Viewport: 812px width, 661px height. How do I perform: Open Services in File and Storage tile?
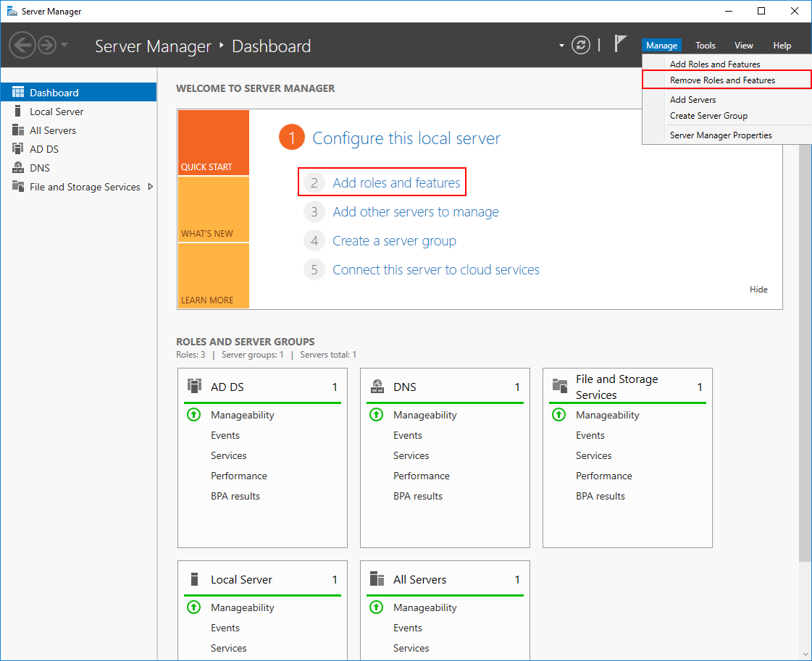point(593,455)
